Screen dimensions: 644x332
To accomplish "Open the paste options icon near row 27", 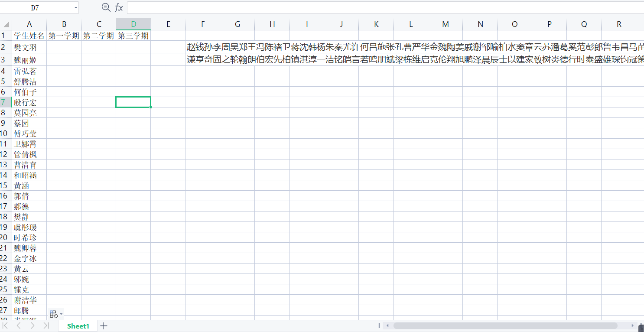I will point(53,314).
